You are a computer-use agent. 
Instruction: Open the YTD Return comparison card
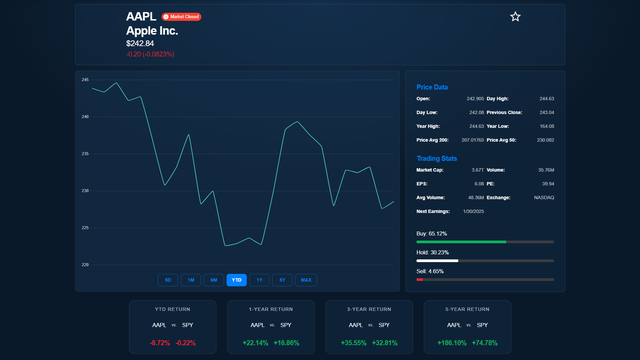[x=173, y=327]
